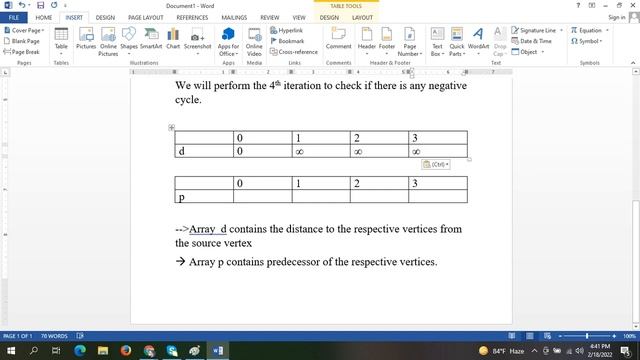640x360 pixels.
Task: Open the REFERENCES tab
Action: (x=192, y=18)
